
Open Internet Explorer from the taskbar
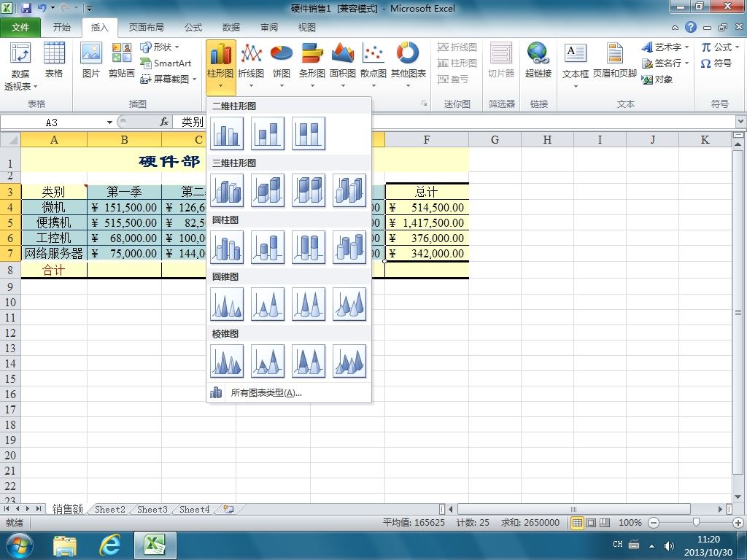(109, 545)
